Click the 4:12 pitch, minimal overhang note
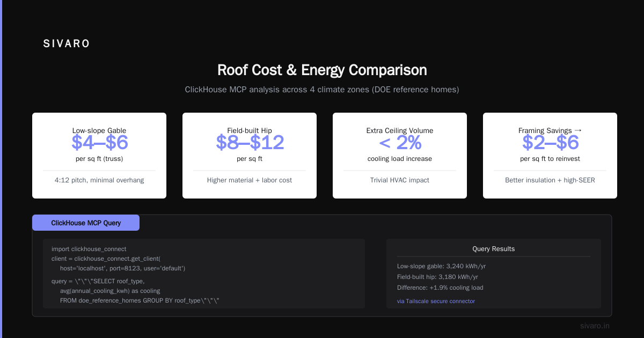This screenshot has height=338, width=644. tap(99, 180)
